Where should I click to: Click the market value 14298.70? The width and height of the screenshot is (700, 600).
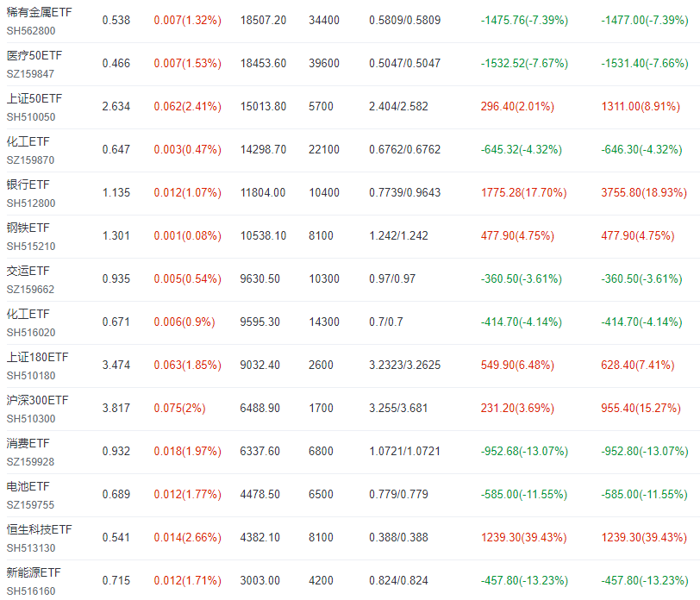(263, 149)
